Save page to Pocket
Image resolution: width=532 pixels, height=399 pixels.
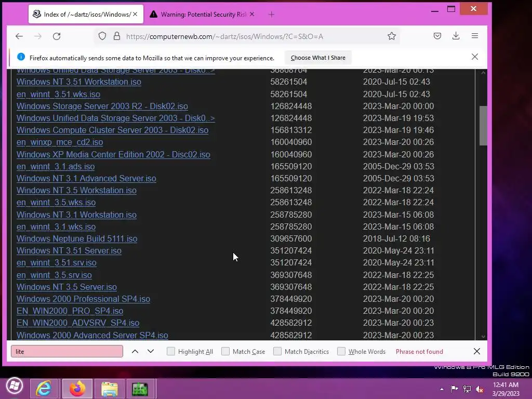[x=437, y=36]
